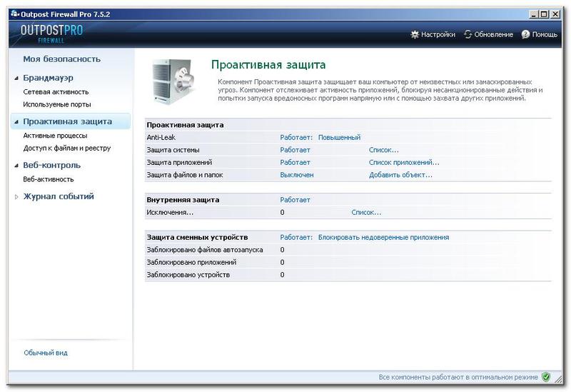Click Блокировать недоверенные приложения link

tap(383, 238)
